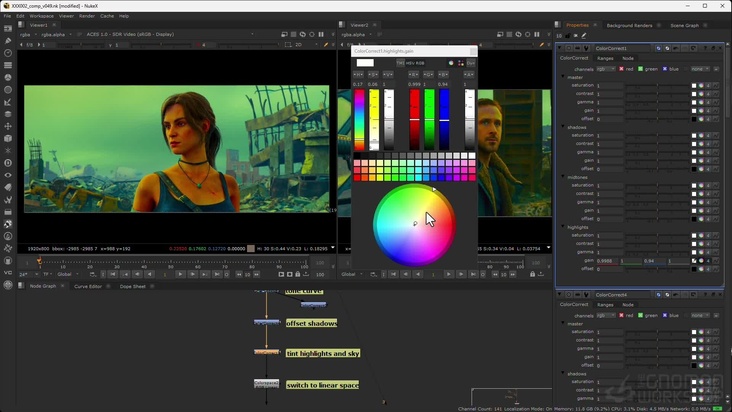Image resolution: width=732 pixels, height=412 pixels.
Task: Toggle the color swatches grid icon in picker
Action: pos(461,63)
